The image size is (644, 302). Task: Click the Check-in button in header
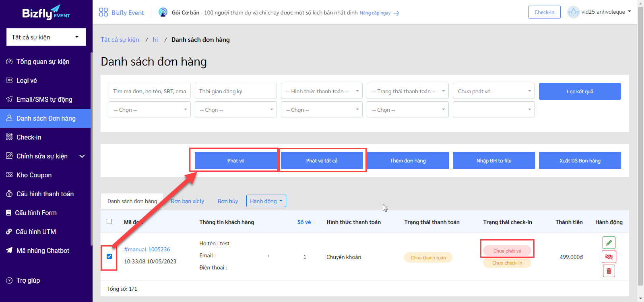click(x=545, y=12)
